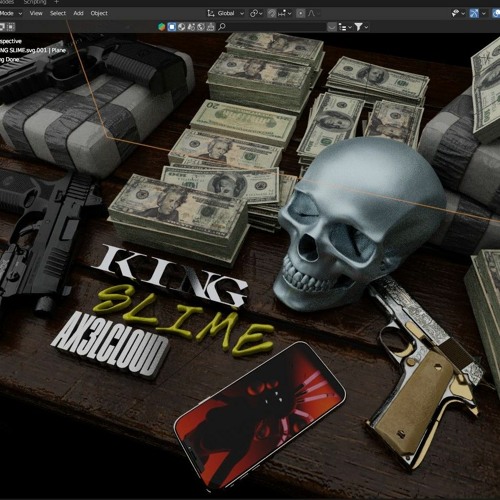Click the last icon before the search magnifier
This screenshot has width=500, height=500.
[x=210, y=27]
